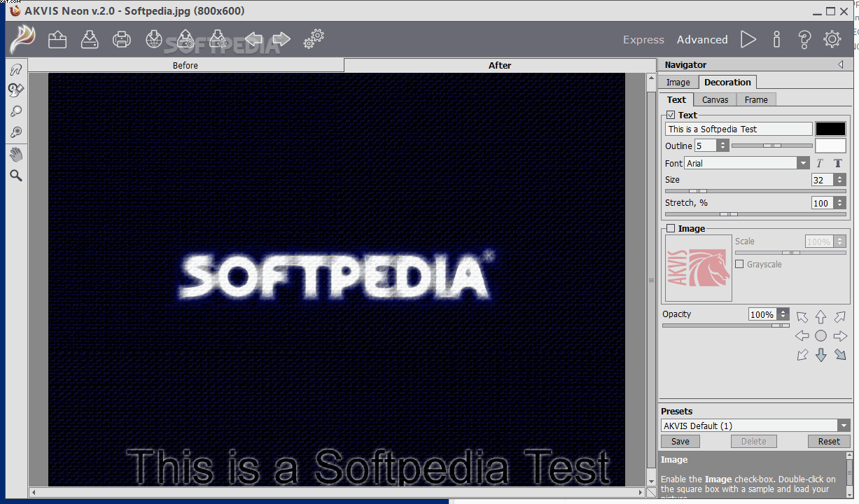
Task: Switch to Advanced mode
Action: tap(702, 40)
